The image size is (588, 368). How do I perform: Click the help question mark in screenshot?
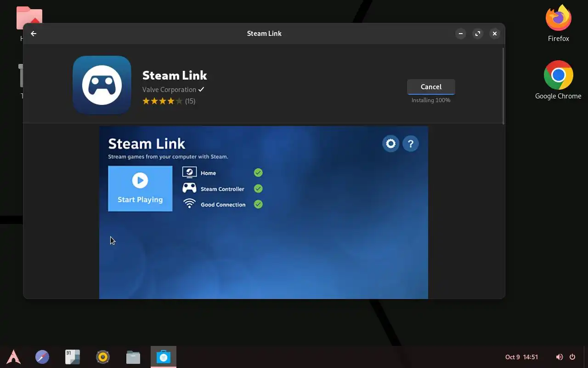(x=411, y=144)
